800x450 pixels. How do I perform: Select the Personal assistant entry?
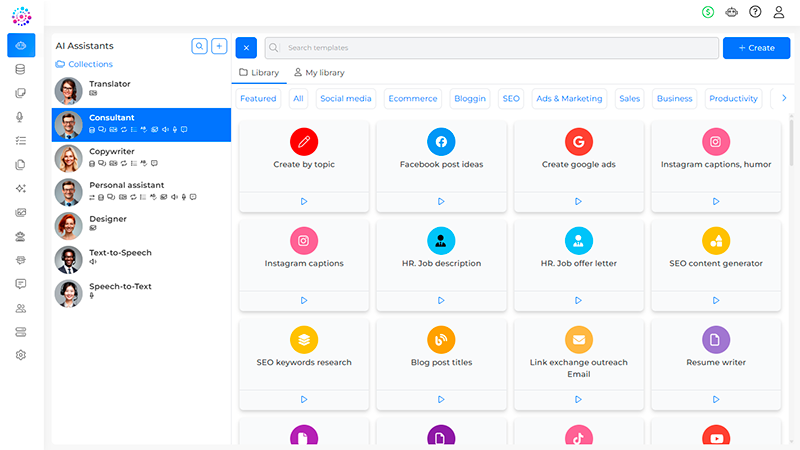coord(141,192)
